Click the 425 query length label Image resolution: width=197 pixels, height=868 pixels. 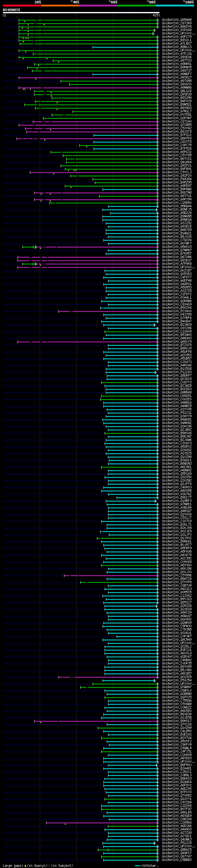coord(155,15)
